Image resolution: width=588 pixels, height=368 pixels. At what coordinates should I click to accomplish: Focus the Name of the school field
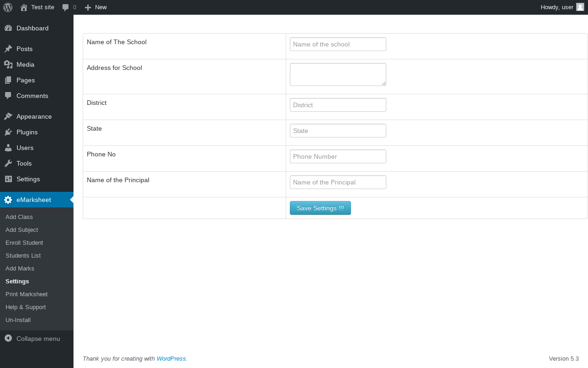point(338,44)
